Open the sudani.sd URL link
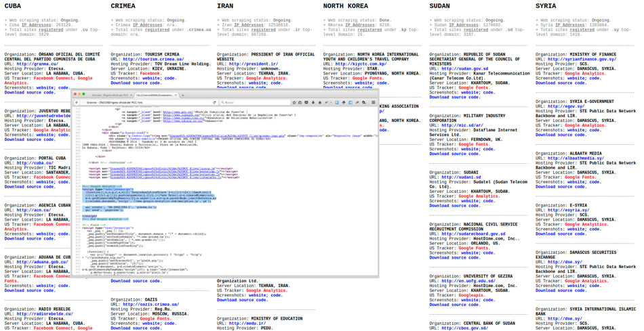Viewport: 644px width, 331px height. [461, 177]
